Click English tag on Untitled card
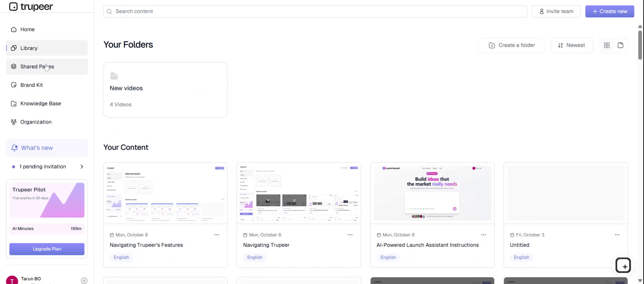The height and width of the screenshot is (284, 644). coord(522,257)
